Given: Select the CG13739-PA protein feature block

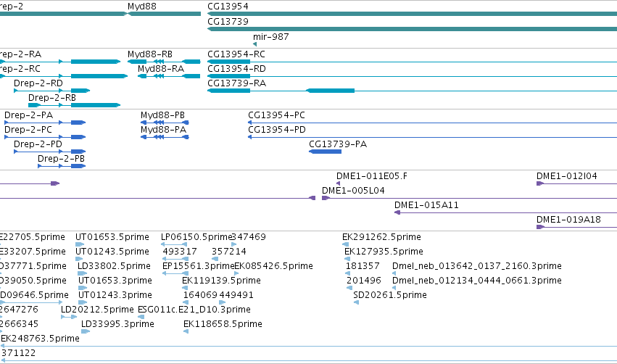Looking at the screenshot, I should pyautogui.click(x=325, y=152).
